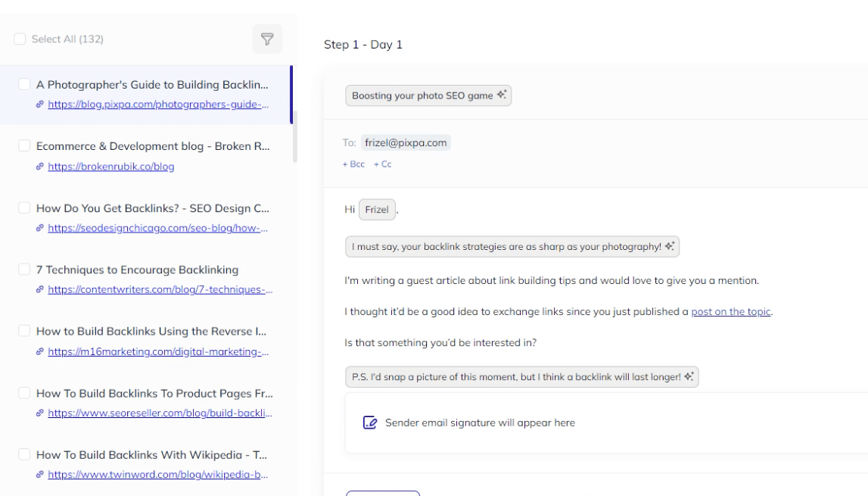The image size is (868, 496).
Task: Expand the Boosting your photo SEO game chip
Action: click(428, 95)
